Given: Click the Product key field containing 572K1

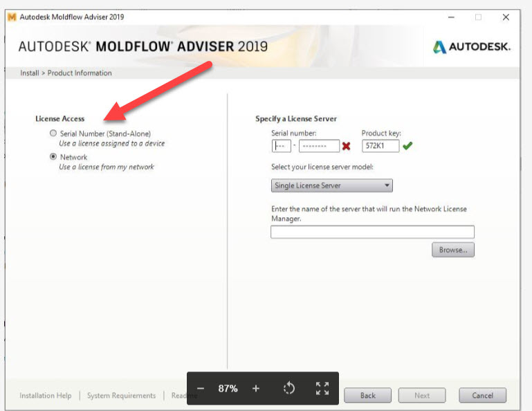Looking at the screenshot, I should (380, 146).
